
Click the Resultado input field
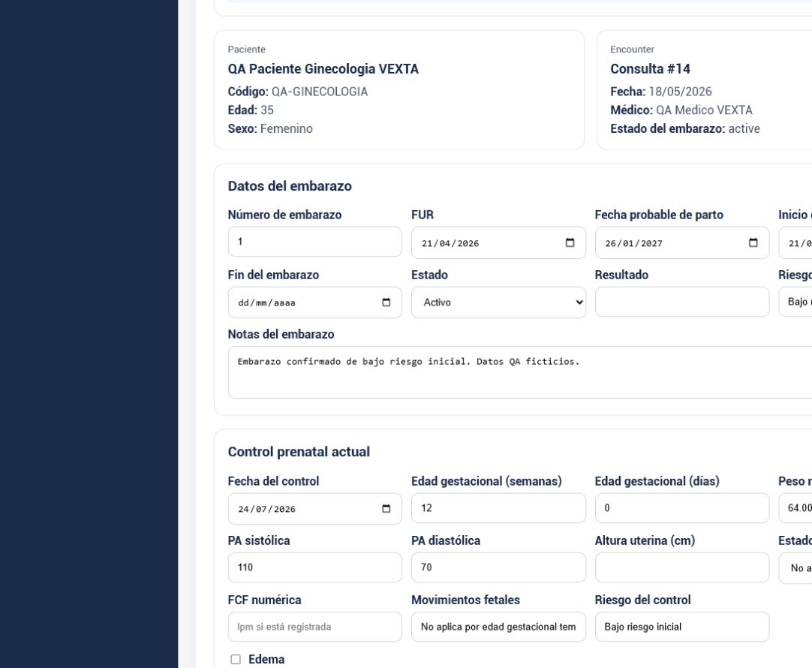(682, 302)
